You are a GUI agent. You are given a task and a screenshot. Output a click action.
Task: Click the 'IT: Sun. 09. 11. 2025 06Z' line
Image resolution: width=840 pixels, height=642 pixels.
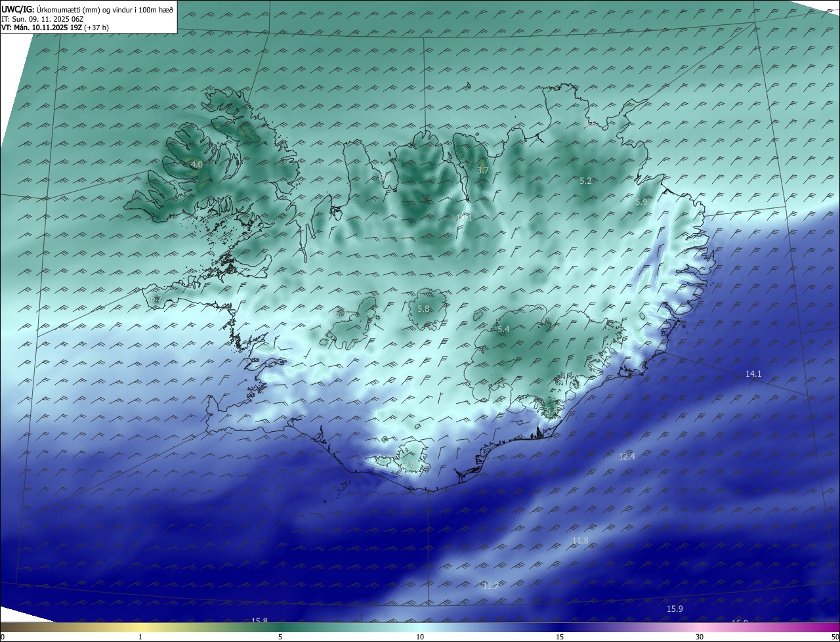42,19
